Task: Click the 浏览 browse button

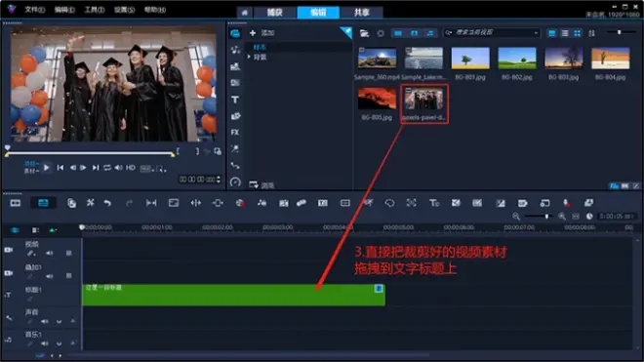Action: 262,185
